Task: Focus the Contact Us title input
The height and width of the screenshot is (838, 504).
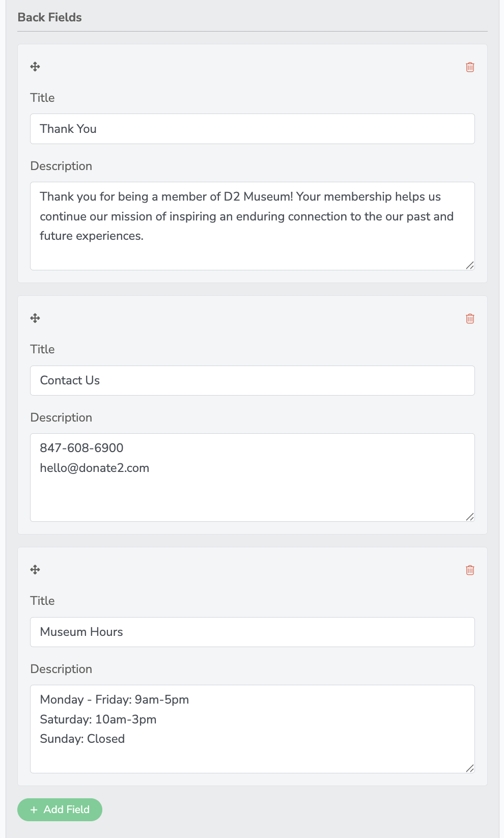Action: (253, 380)
